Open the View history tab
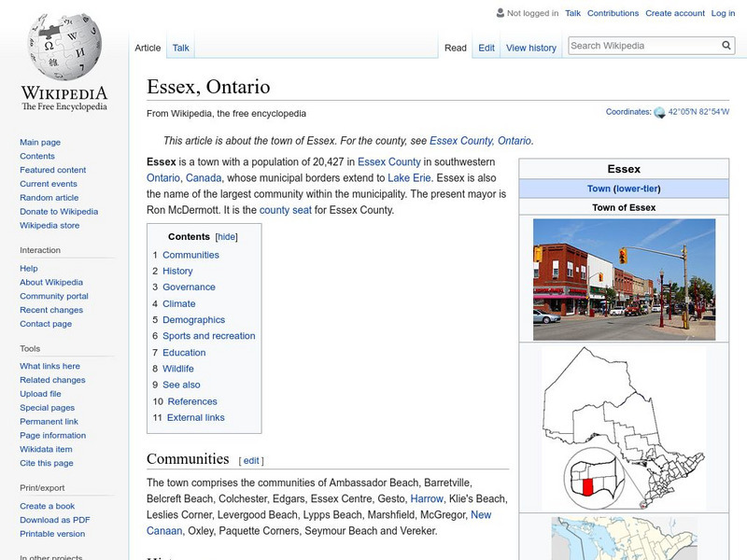This screenshot has height=560, width=747. click(530, 47)
